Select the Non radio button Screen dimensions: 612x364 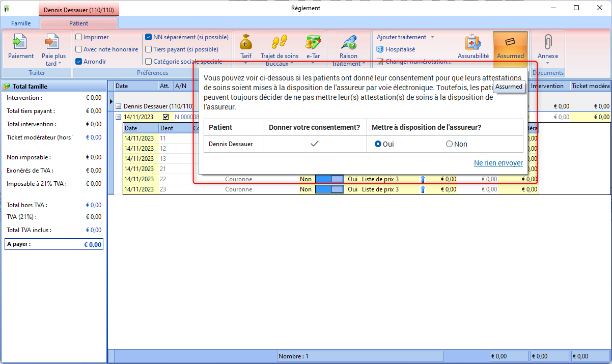point(449,144)
